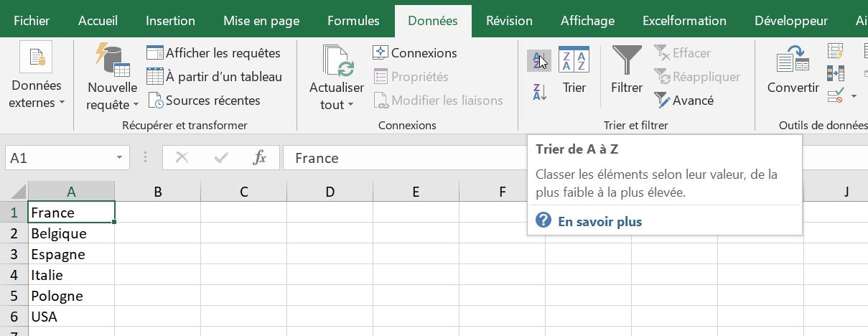Switch to the Formules tab
The image size is (868, 336).
(353, 21)
